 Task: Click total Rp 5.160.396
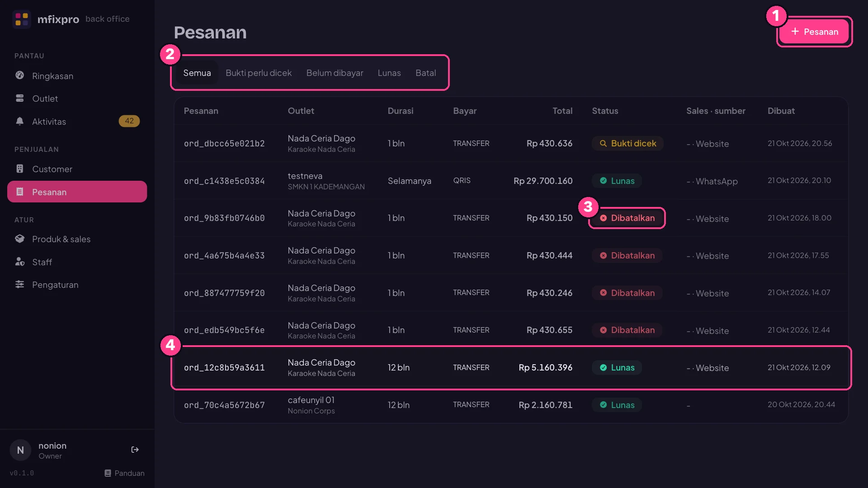pos(545,367)
